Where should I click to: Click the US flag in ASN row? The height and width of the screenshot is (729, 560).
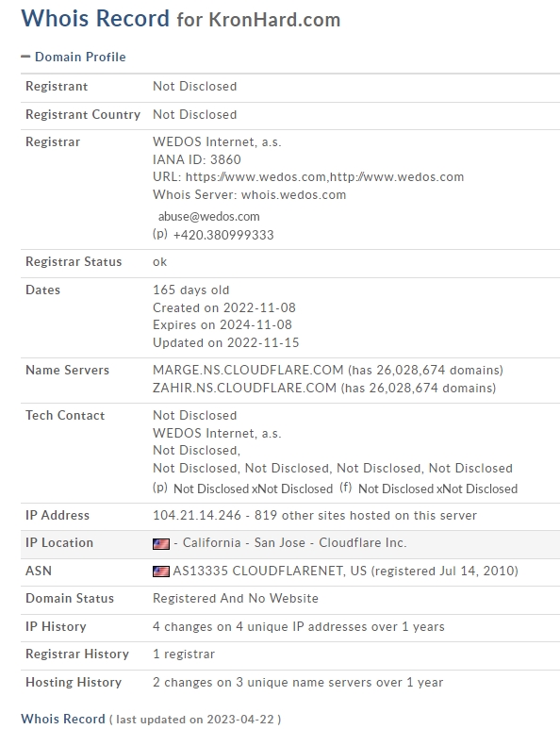tap(161, 572)
